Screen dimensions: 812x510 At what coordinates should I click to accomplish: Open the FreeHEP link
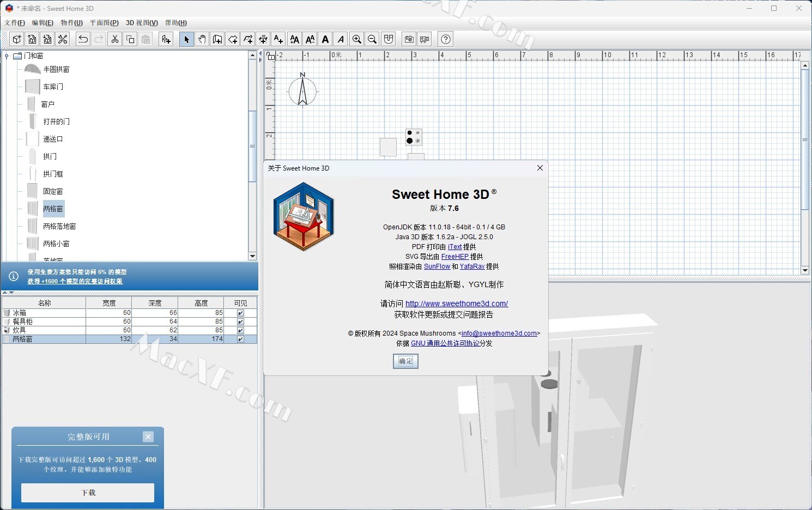455,257
